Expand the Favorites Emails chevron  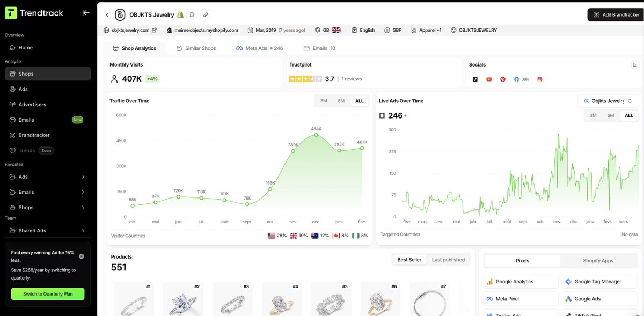coord(83,192)
